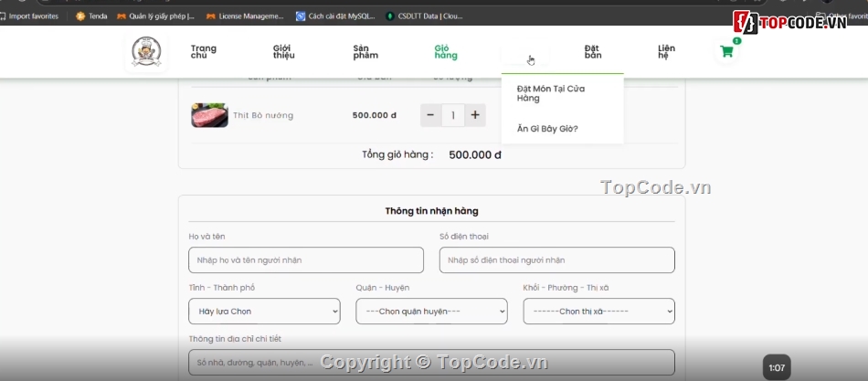Viewport: 868px width, 381px height.
Task: Click the plus quantity button
Action: pos(474,115)
